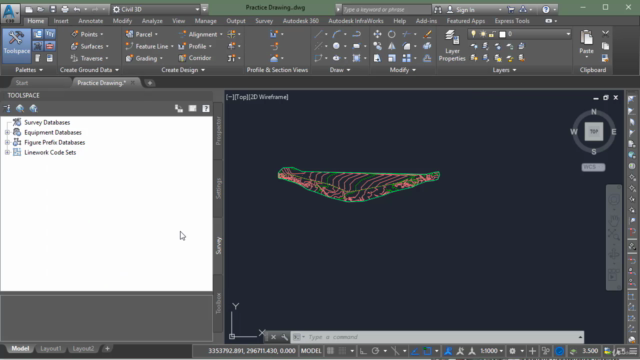Click the Corridor tool icon

[x=182, y=58]
